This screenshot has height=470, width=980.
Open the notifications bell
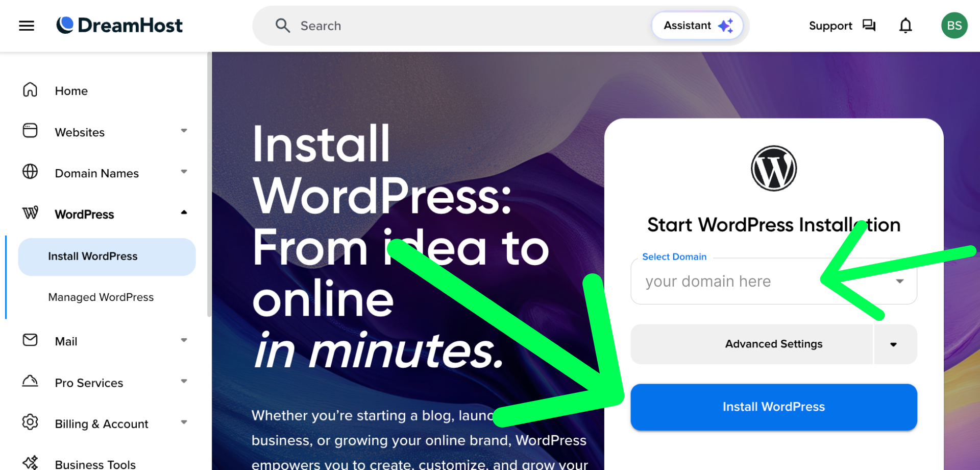click(x=905, y=26)
